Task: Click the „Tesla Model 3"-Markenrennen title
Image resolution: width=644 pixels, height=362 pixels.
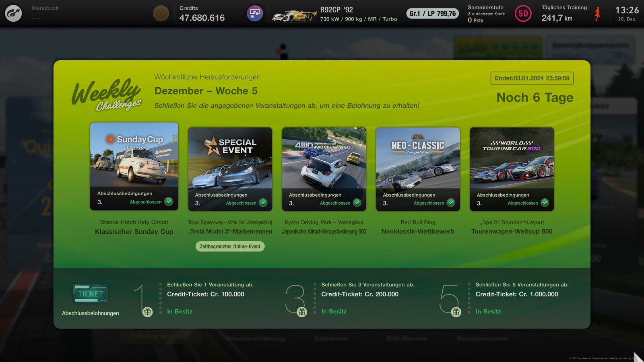Action: click(230, 232)
